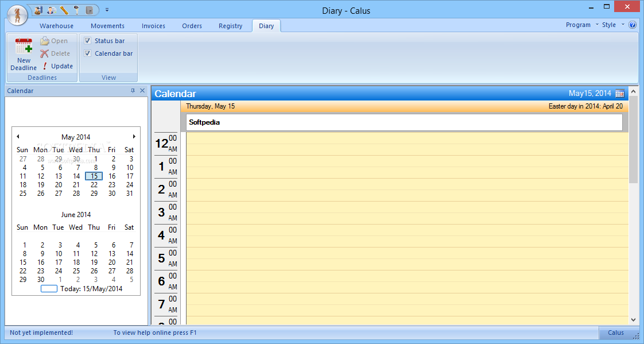The height and width of the screenshot is (344, 644).
Task: Toggle the Status bar checkbox
Action: pos(87,41)
